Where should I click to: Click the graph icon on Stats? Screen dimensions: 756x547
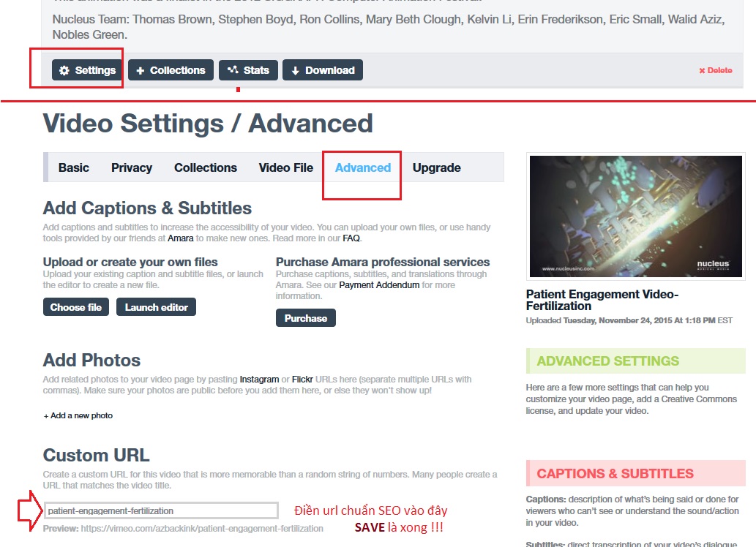(x=233, y=70)
